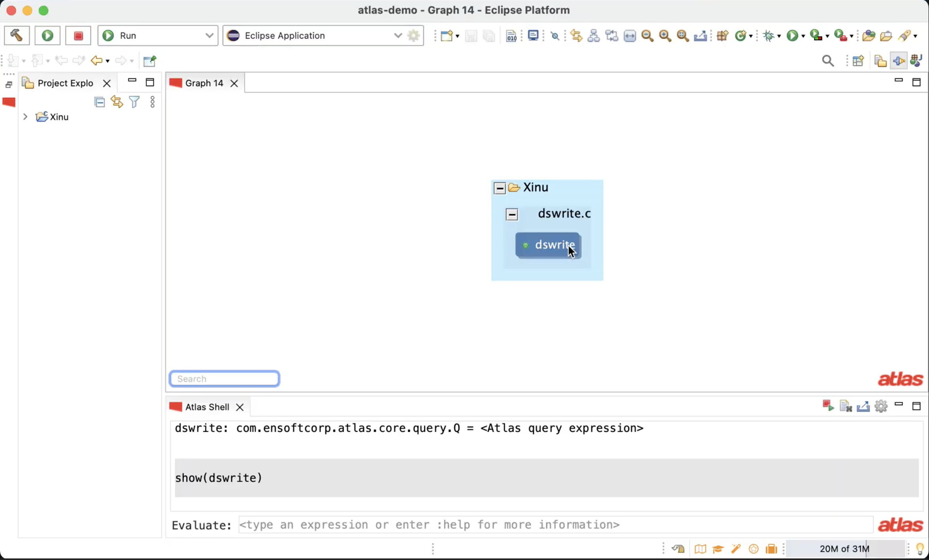Click the new package crate icon
This screenshot has height=560, width=929.
tap(722, 36)
